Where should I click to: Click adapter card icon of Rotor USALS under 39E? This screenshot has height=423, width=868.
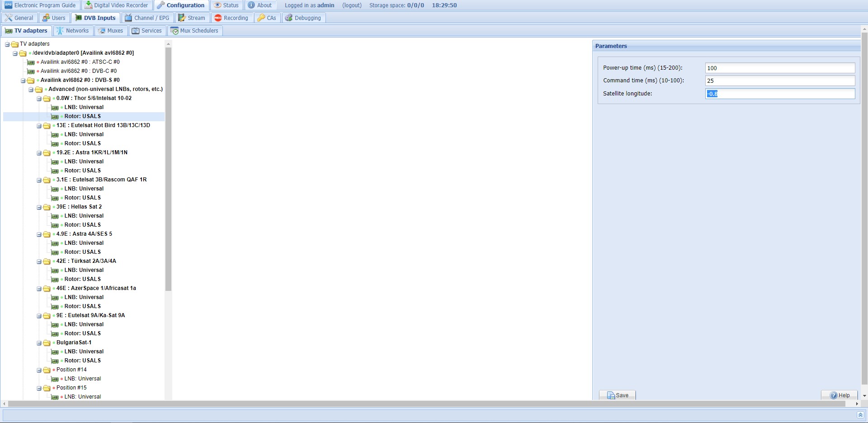coord(55,225)
